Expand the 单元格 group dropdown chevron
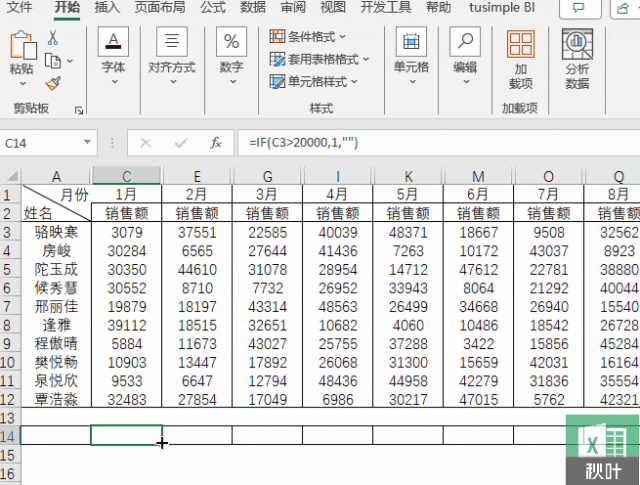This screenshot has width=640, height=485. pos(413,82)
